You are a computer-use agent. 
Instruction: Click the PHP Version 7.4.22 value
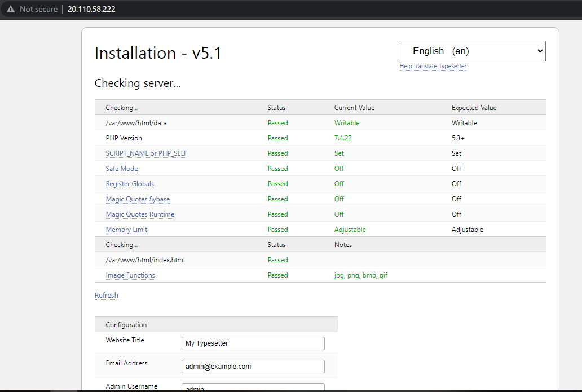click(343, 138)
